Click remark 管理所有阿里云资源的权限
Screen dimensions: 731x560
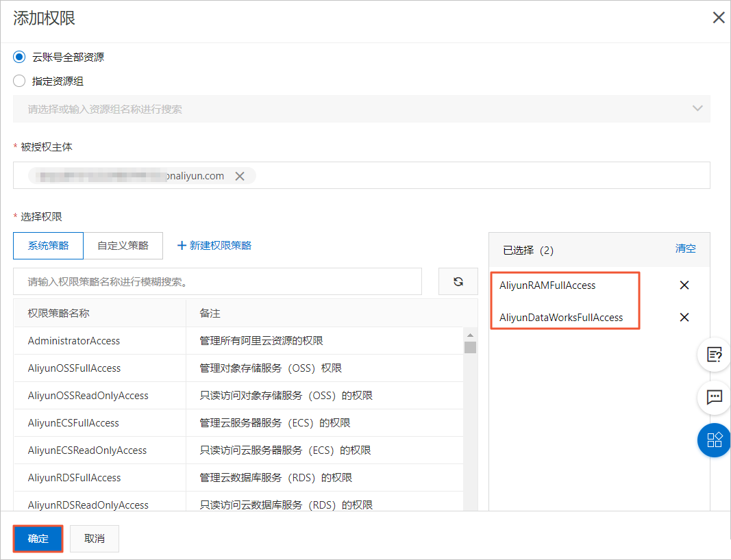261,340
